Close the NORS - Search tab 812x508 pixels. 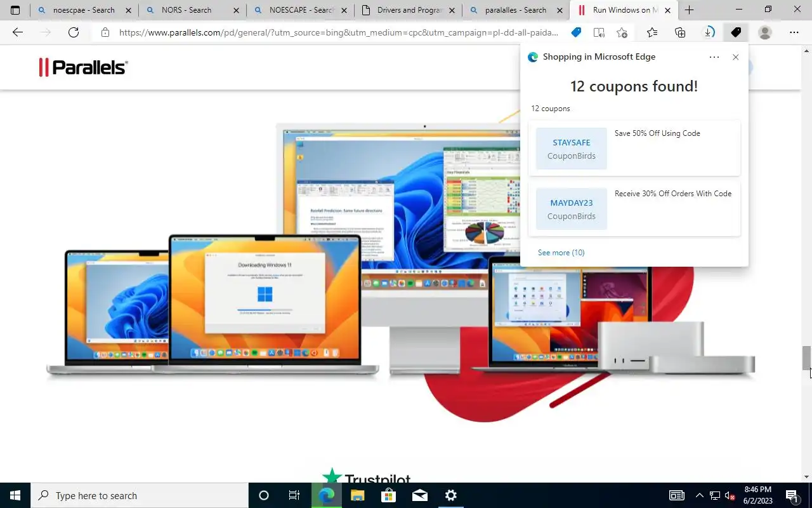236,10
